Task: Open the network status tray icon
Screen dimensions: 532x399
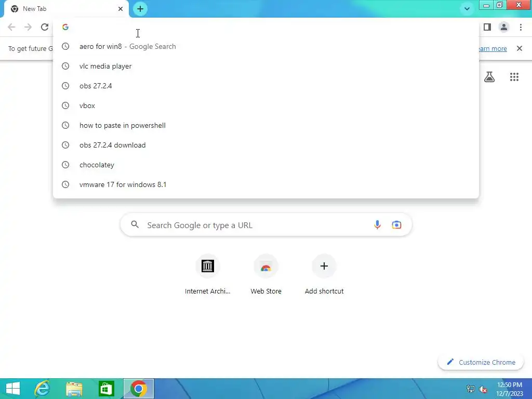Action: point(471,389)
